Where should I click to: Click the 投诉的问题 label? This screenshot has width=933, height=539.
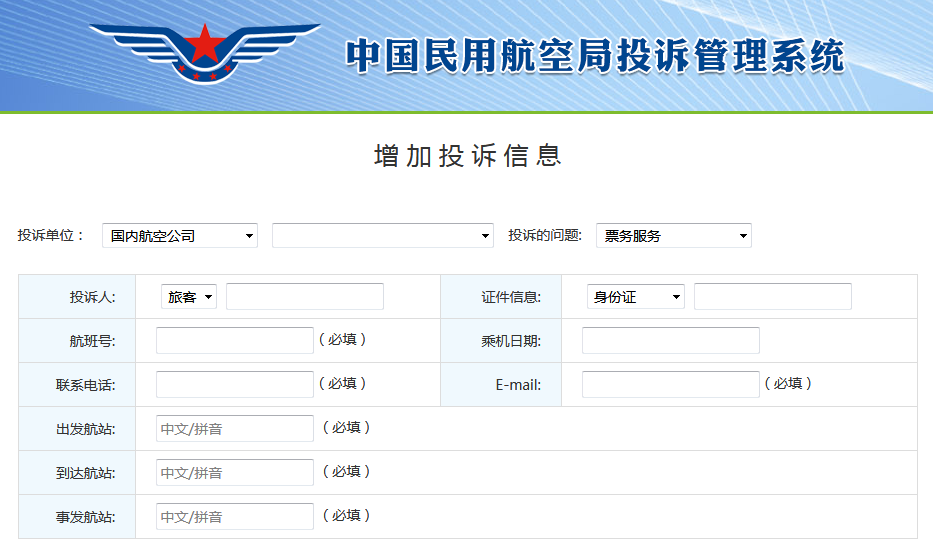(545, 236)
